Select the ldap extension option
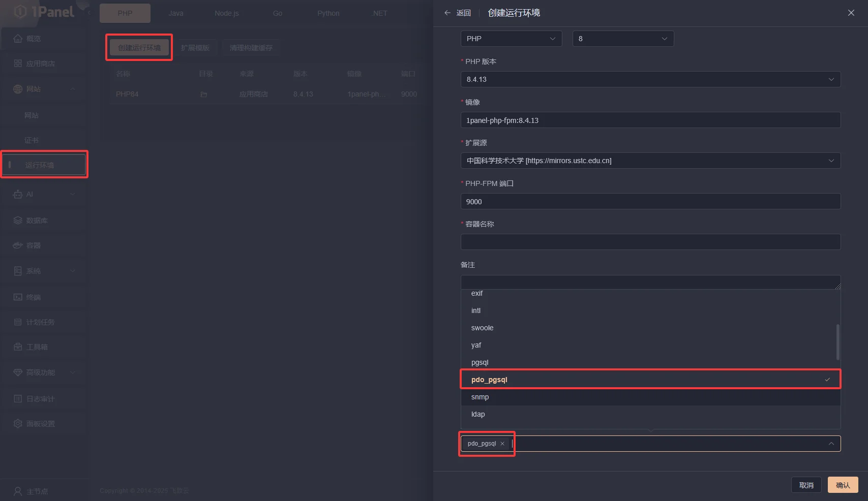Viewport: 868px width, 501px height. (x=478, y=414)
